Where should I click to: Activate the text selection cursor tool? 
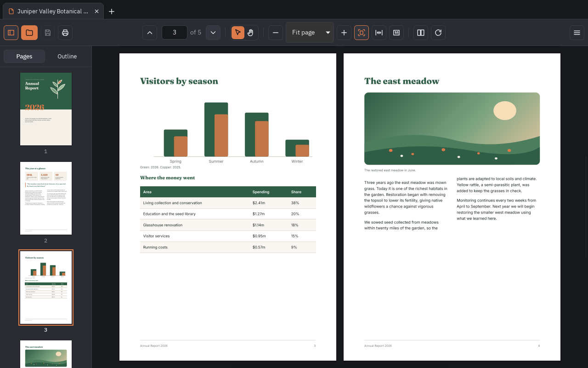click(x=238, y=33)
